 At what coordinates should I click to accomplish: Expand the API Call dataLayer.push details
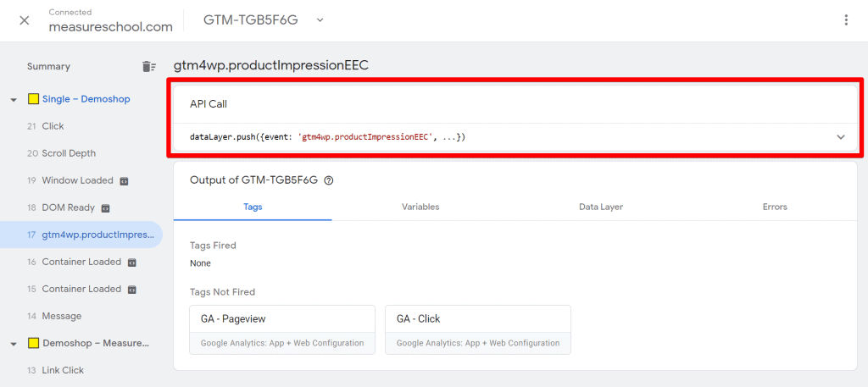pyautogui.click(x=840, y=137)
